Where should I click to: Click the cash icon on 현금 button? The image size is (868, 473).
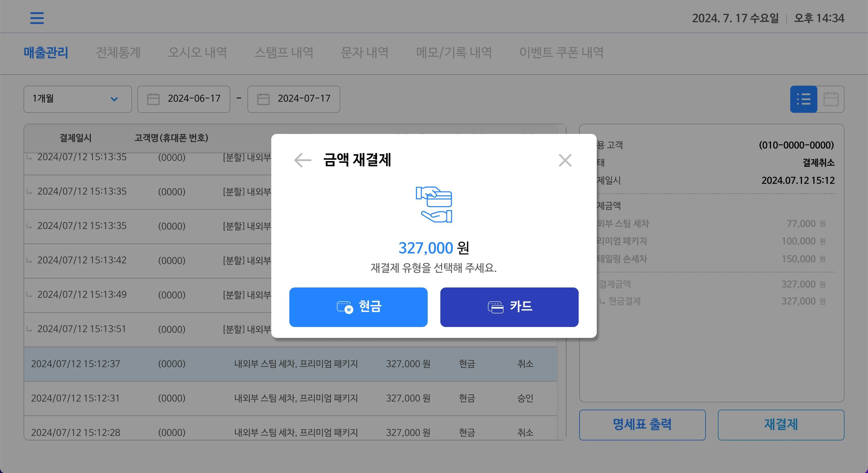(345, 307)
